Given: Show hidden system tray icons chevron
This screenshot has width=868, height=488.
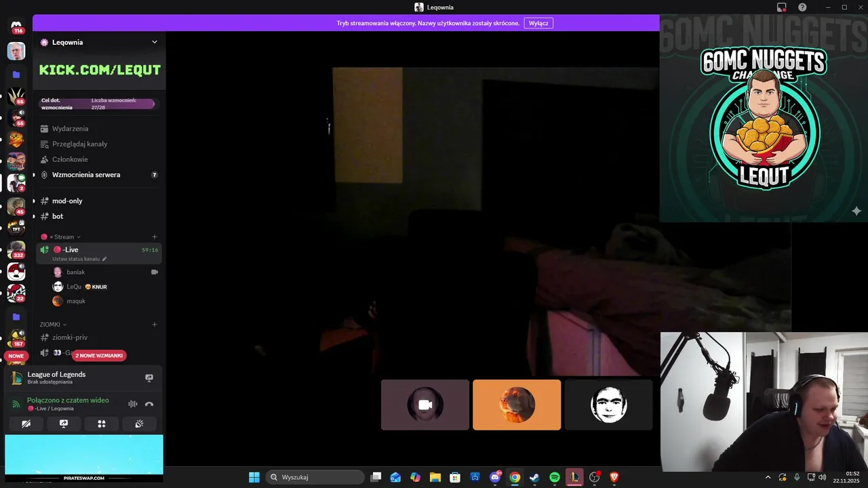Looking at the screenshot, I should point(768,477).
